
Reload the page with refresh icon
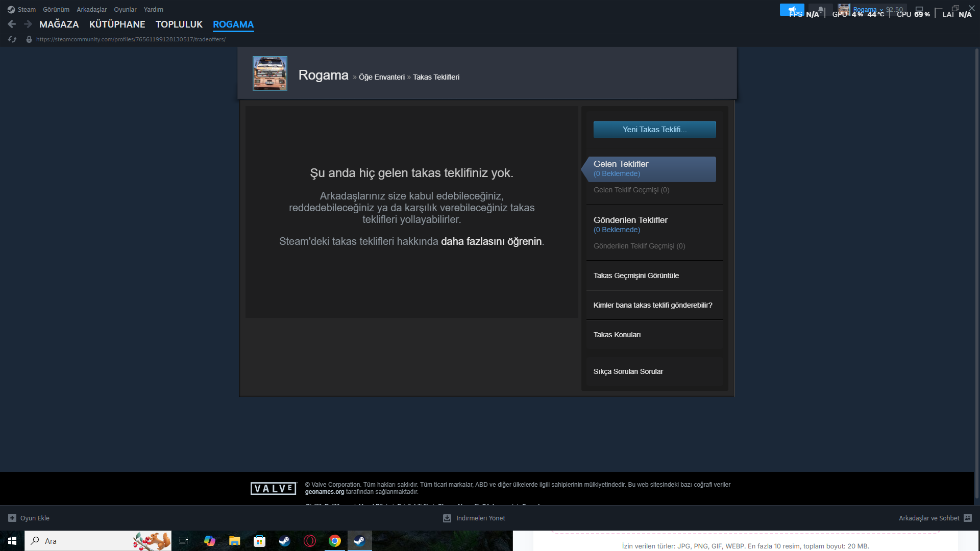click(12, 39)
